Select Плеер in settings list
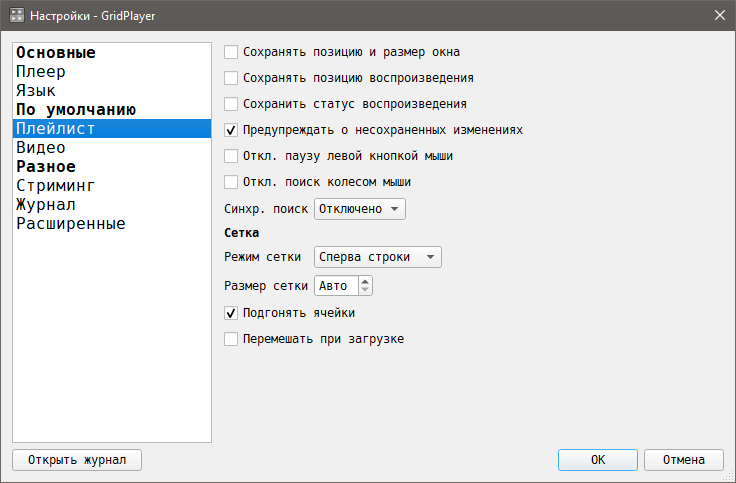The image size is (736, 483). tap(112, 72)
